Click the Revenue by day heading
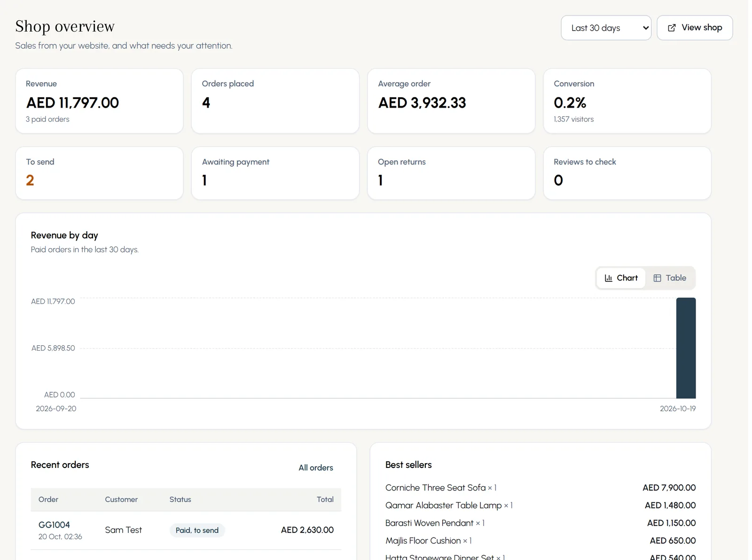Viewport: 752px width, 560px height. click(64, 235)
